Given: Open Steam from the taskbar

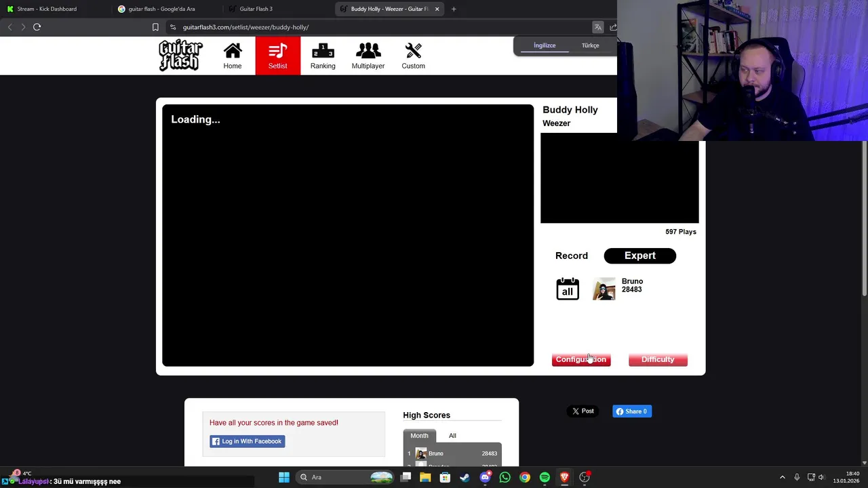Looking at the screenshot, I should (465, 477).
